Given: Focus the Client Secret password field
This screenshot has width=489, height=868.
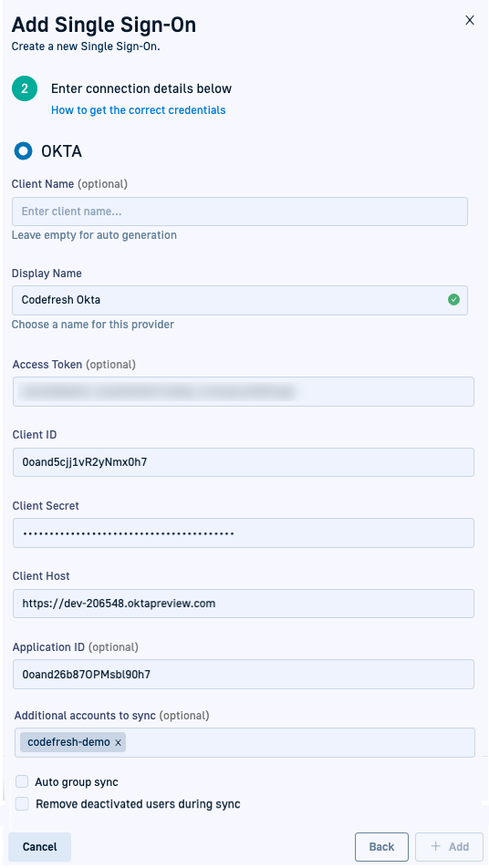Looking at the screenshot, I should pos(243,533).
